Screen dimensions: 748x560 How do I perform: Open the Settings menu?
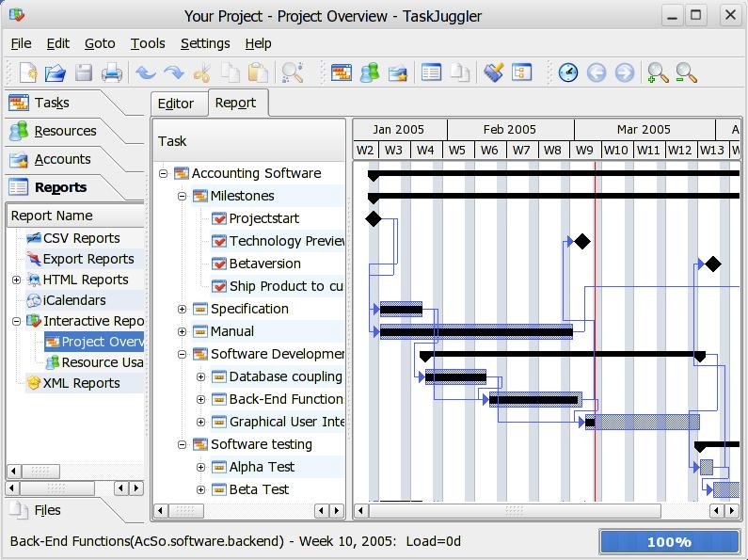(205, 43)
